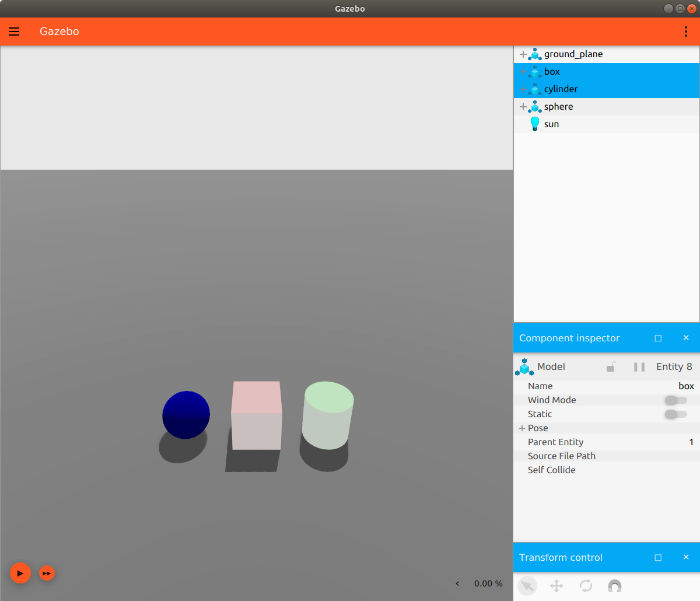Click the 0.00 % real time factor
The width and height of the screenshot is (700, 601).
pos(488,583)
